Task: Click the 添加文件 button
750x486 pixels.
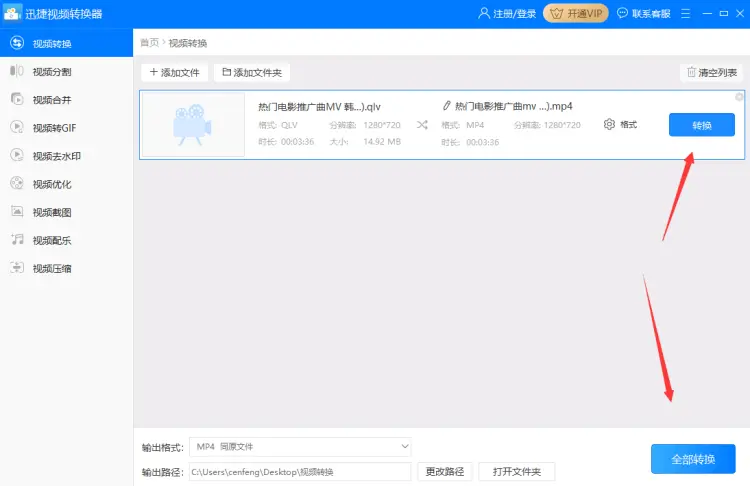Action: (175, 72)
